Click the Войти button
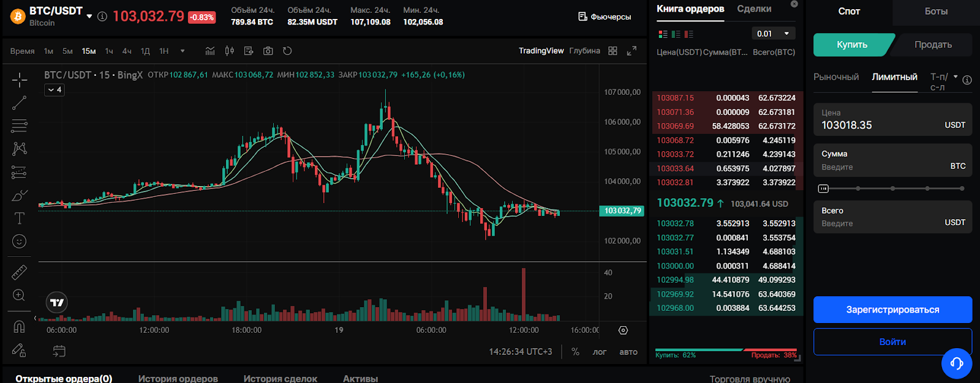The width and height of the screenshot is (980, 383). [x=892, y=342]
